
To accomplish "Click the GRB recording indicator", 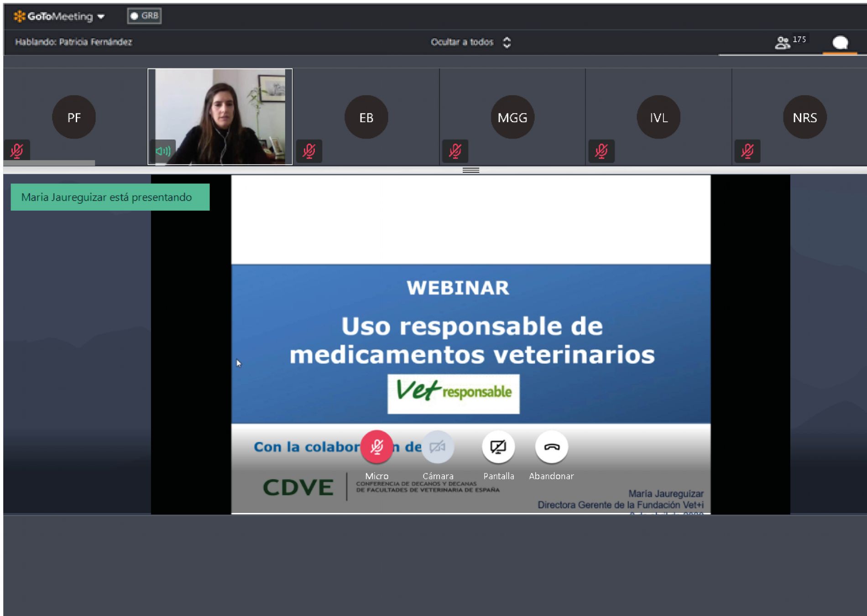I will click(x=144, y=16).
